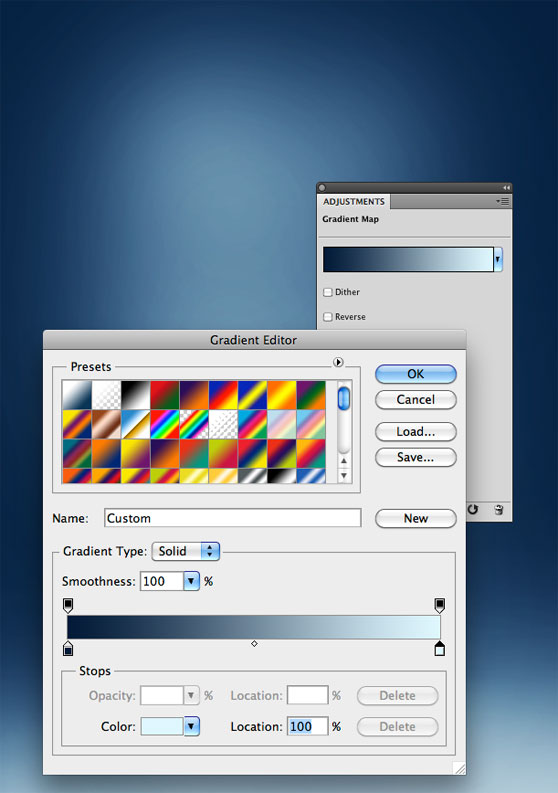558x793 pixels.
Task: Click Delete button in the Opacity row
Action: (x=398, y=695)
